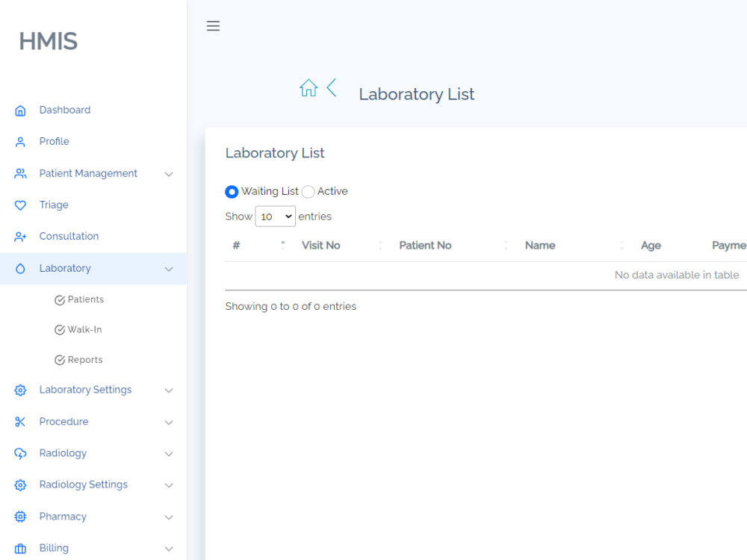Sort by the # column header
Screen dimensions: 747x560
236,245
